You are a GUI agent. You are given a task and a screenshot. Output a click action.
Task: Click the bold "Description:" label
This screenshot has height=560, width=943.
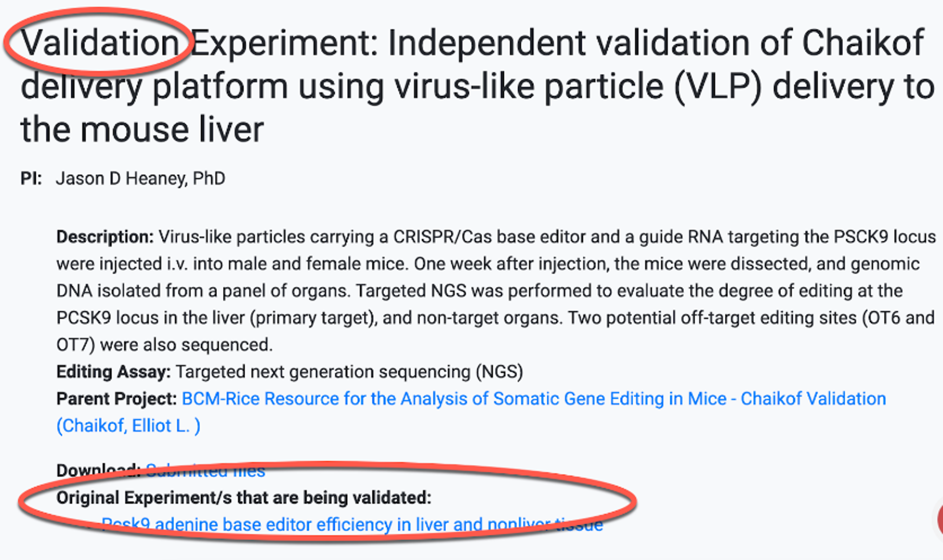click(x=105, y=237)
